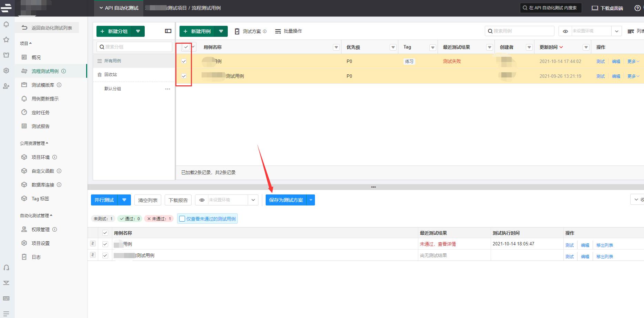Click the 下载桌面端 desktop icon
This screenshot has height=318, width=644.
[595, 8]
